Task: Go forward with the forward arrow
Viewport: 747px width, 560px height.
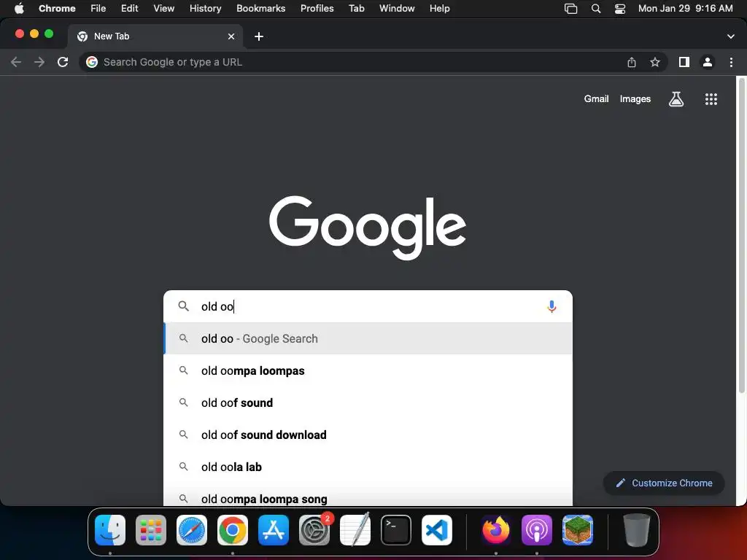Action: coord(39,62)
